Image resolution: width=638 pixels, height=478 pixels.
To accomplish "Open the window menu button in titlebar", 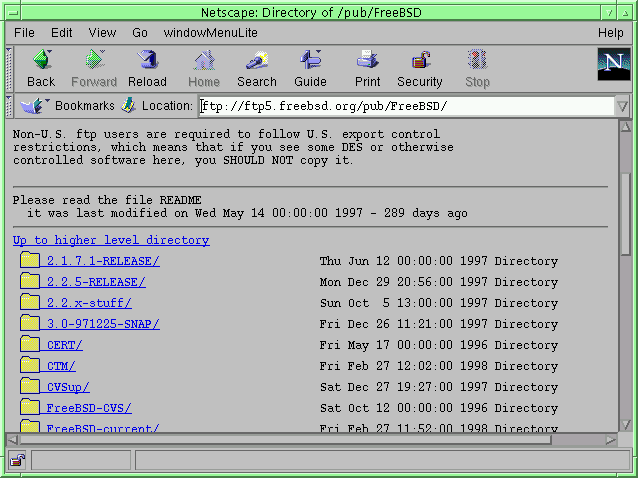I will [x=13, y=13].
